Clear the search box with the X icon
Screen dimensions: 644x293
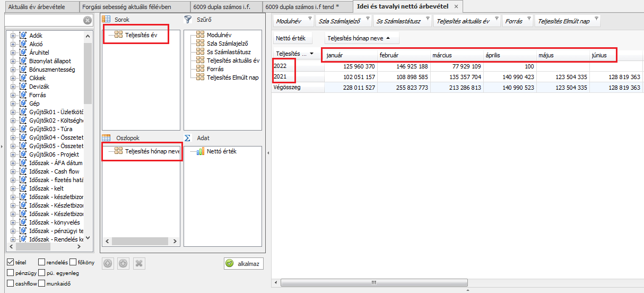coord(88,20)
